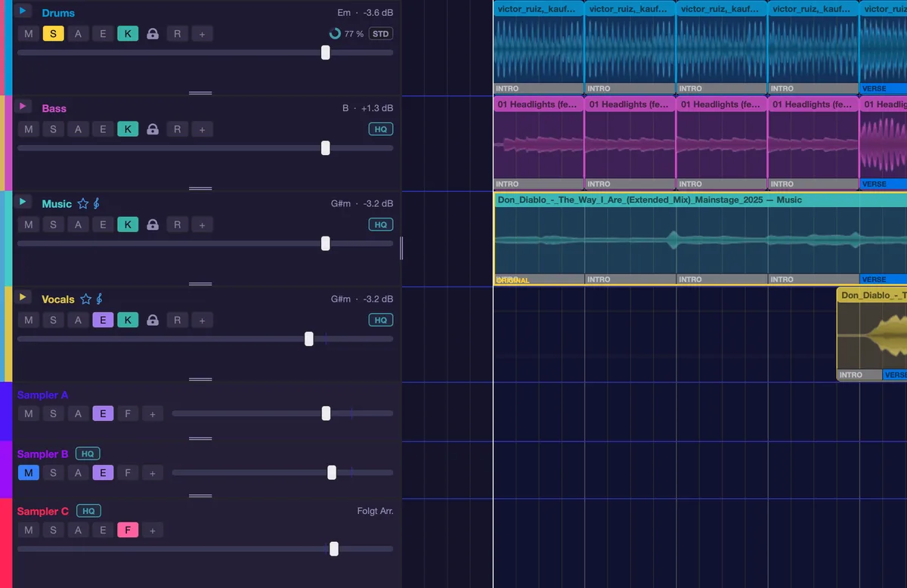The width and height of the screenshot is (907, 588).
Task: Toggle the F button on Sampler C
Action: [x=128, y=530]
